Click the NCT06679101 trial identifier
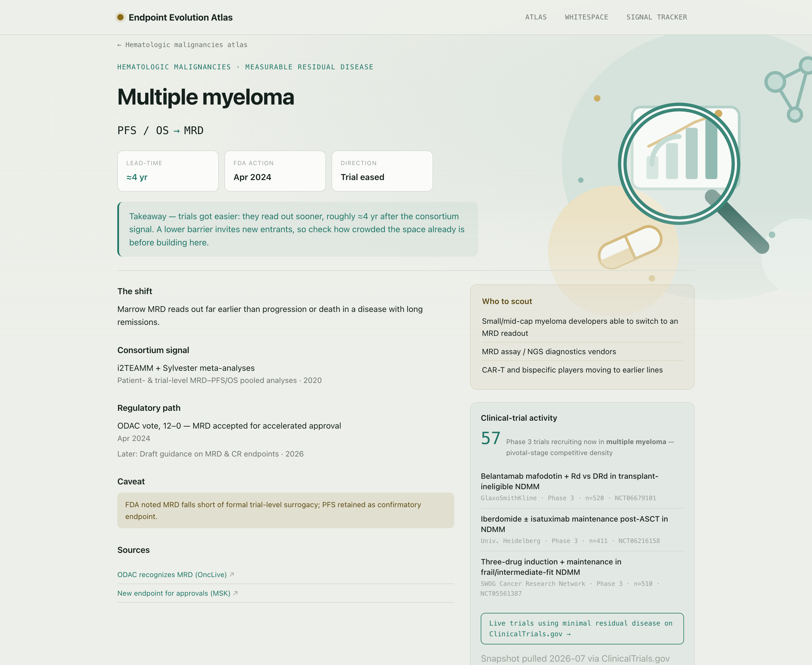 [x=635, y=498]
